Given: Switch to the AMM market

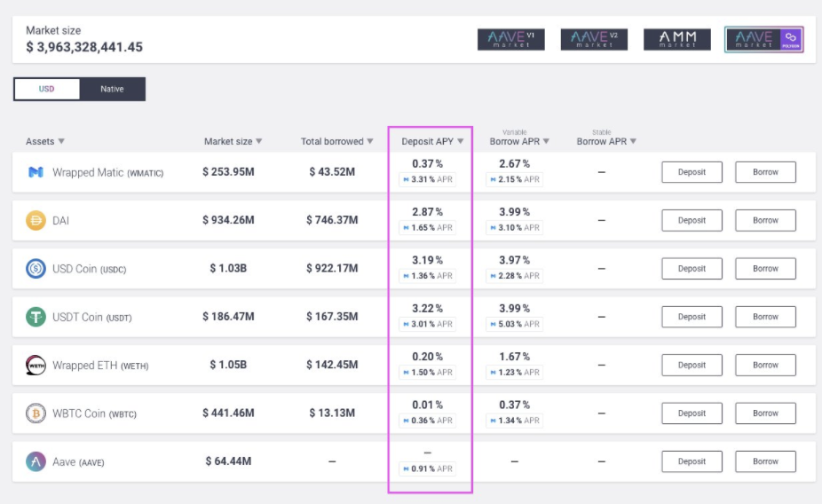Looking at the screenshot, I should click(676, 39).
